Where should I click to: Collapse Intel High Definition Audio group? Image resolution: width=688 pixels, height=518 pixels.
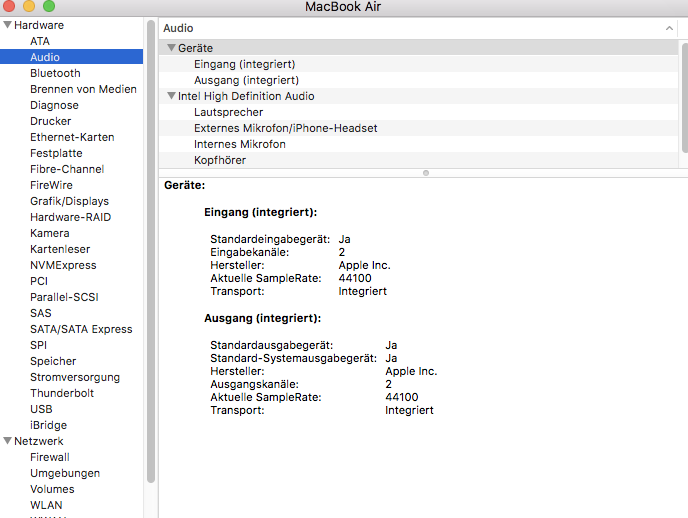171,96
